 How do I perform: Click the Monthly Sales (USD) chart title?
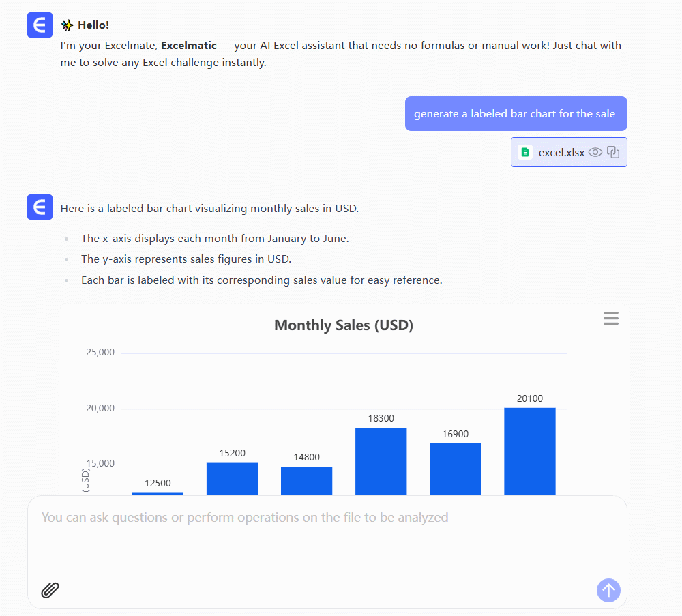coord(344,325)
